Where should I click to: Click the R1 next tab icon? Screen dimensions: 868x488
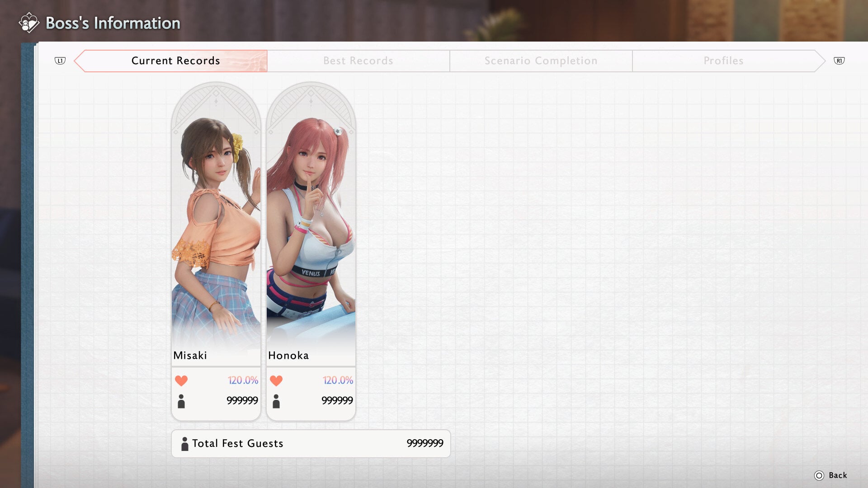[x=839, y=61]
